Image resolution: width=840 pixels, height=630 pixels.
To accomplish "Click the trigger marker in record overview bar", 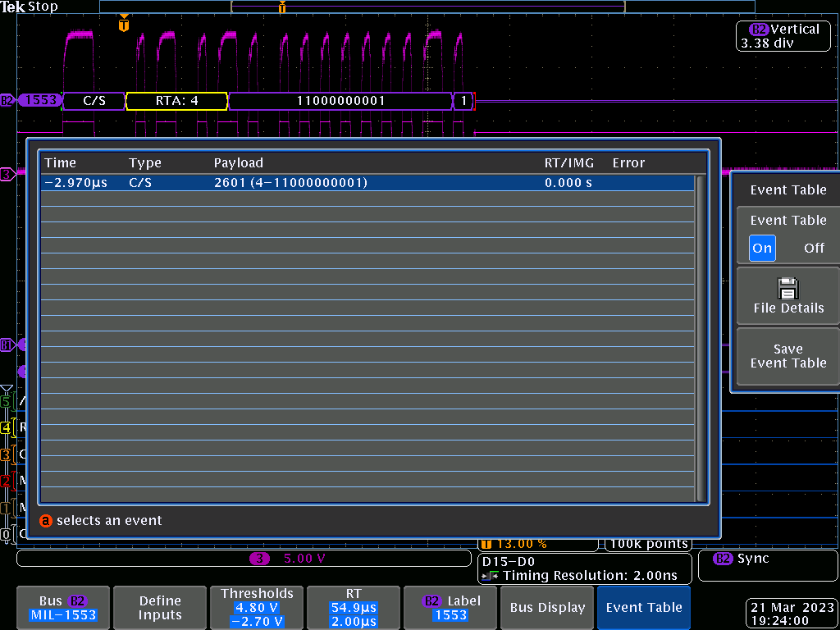I will 282,7.
